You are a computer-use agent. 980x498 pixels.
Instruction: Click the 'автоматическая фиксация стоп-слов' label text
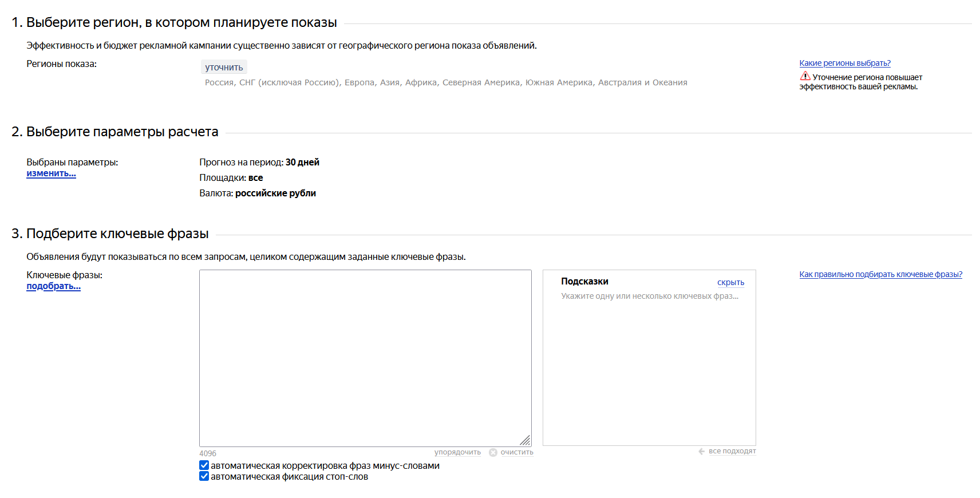[289, 477]
